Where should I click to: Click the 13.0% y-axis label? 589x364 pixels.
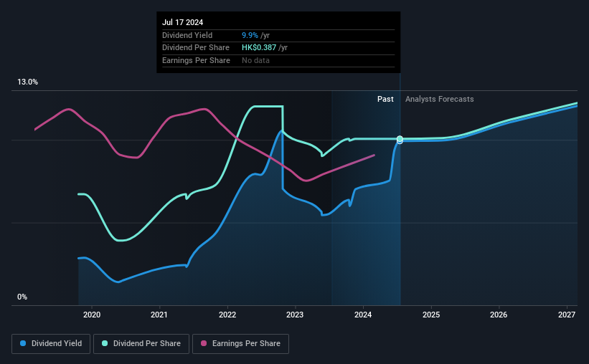[x=28, y=82]
